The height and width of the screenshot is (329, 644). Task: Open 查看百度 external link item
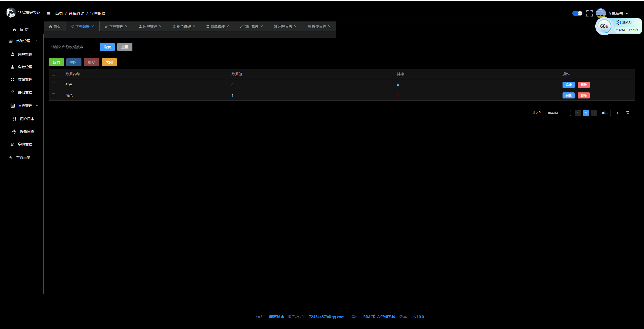click(23, 158)
